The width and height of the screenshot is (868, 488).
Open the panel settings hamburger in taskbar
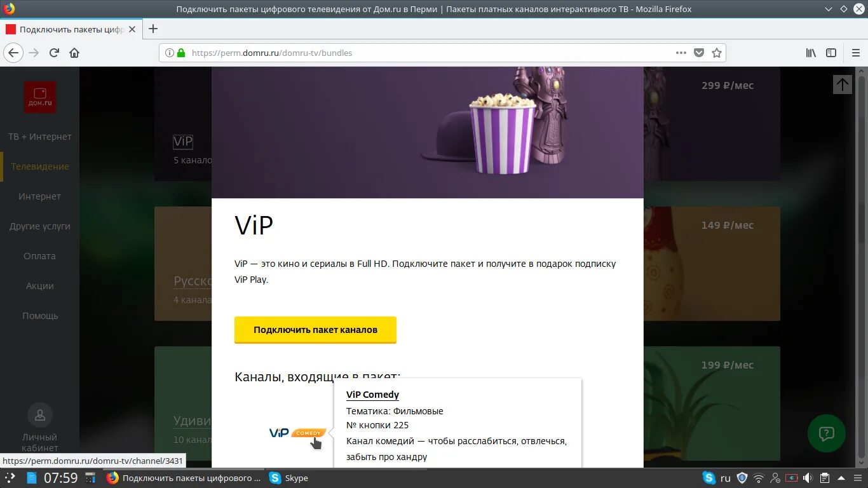[x=858, y=478]
